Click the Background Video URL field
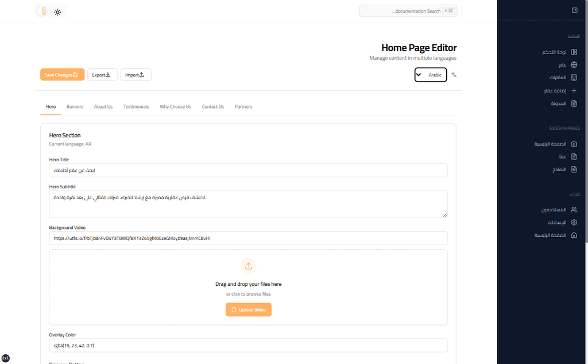The image size is (588, 364). (x=248, y=238)
